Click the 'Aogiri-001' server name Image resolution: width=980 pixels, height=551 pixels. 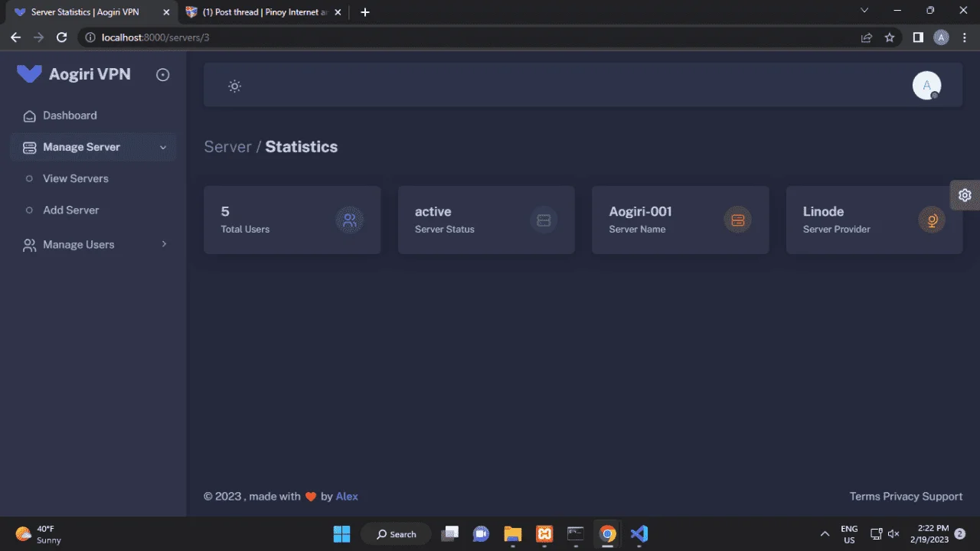pos(640,211)
